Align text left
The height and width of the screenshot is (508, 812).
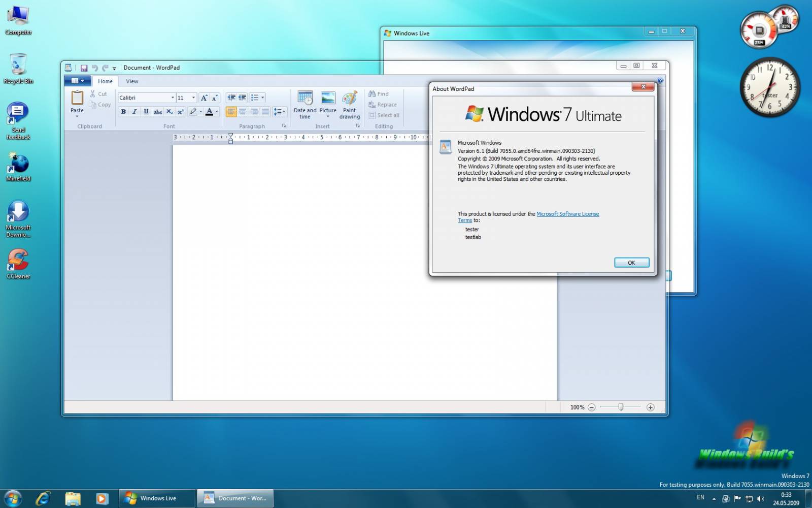(x=231, y=112)
